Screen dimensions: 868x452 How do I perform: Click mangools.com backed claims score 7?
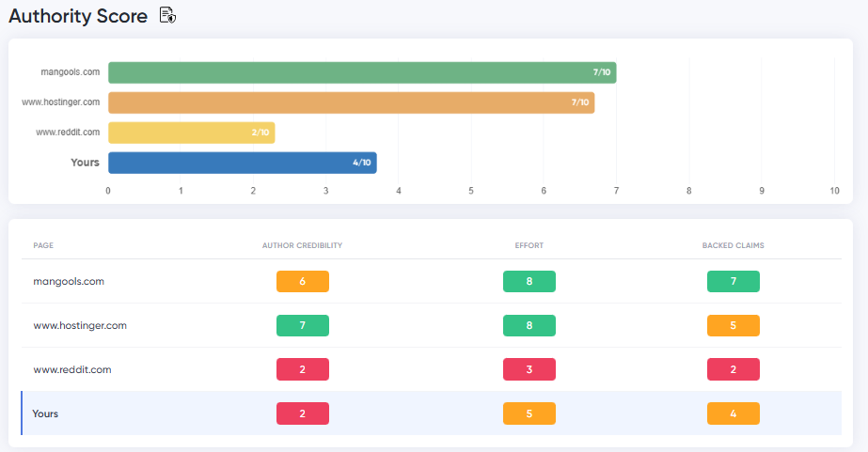[734, 281]
